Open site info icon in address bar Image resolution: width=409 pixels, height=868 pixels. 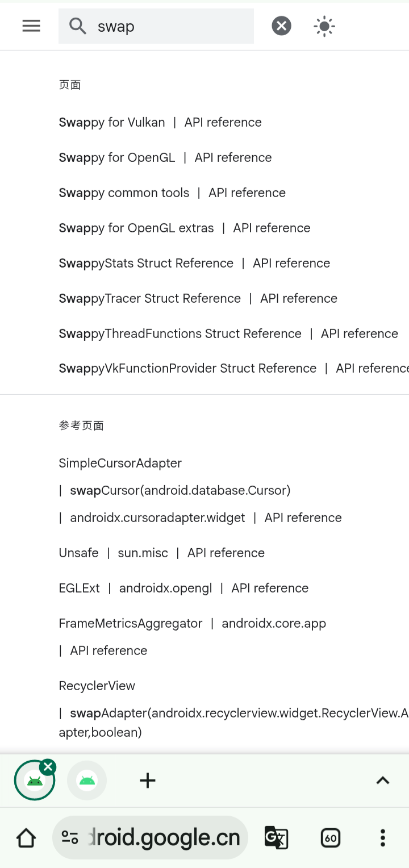click(x=70, y=838)
